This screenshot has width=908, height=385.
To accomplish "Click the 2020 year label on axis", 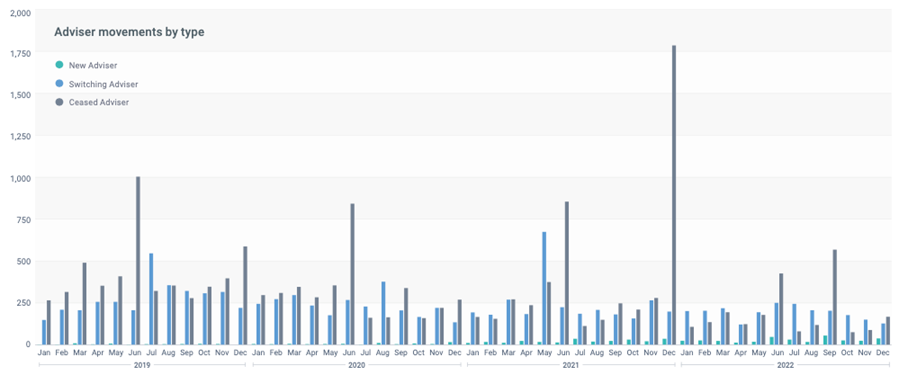I will point(356,365).
